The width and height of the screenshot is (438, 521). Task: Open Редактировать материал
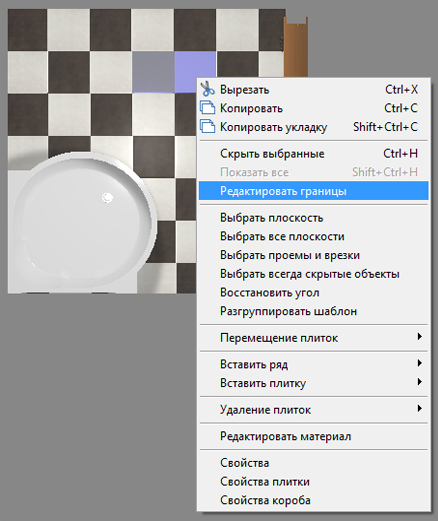[x=313, y=436]
